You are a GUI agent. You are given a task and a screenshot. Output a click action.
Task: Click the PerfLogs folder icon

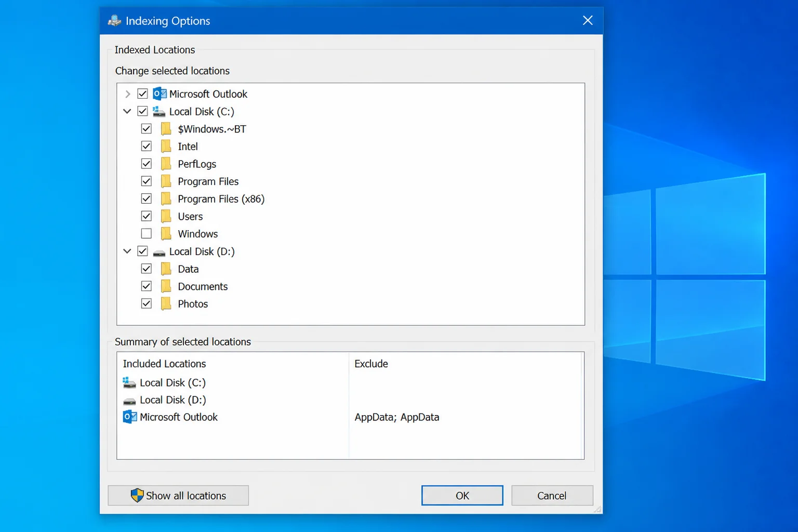pyautogui.click(x=166, y=164)
